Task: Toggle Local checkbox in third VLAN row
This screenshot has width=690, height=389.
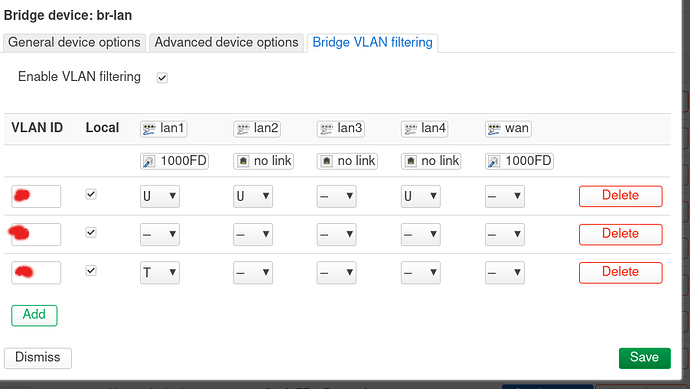Action: point(91,271)
